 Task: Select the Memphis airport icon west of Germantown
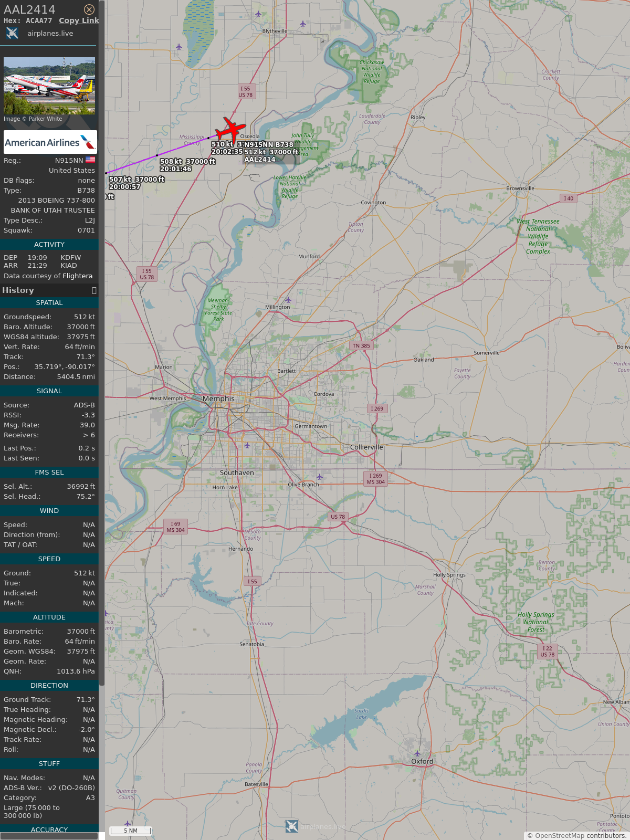pos(247,445)
